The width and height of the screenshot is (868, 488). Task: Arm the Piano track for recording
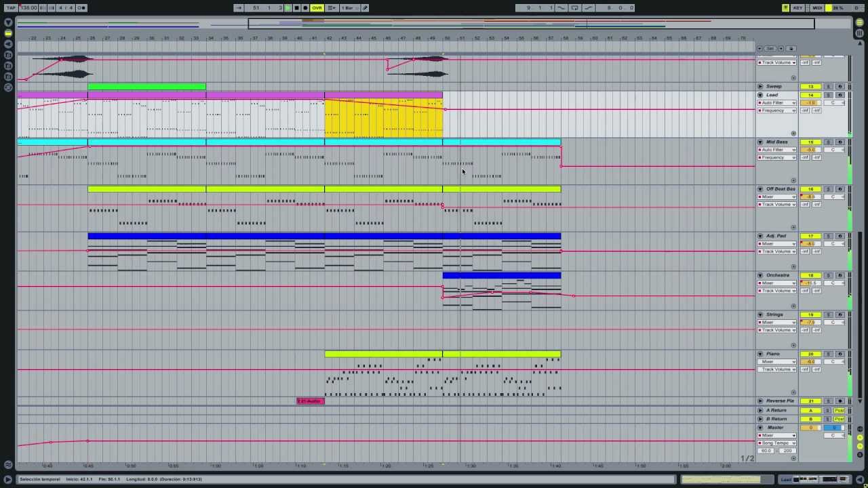tap(840, 354)
